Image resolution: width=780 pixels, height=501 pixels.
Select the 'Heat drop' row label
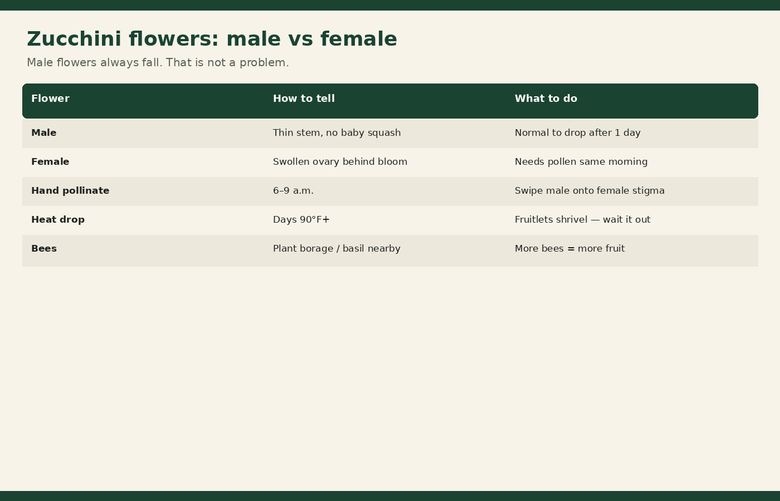coord(58,219)
